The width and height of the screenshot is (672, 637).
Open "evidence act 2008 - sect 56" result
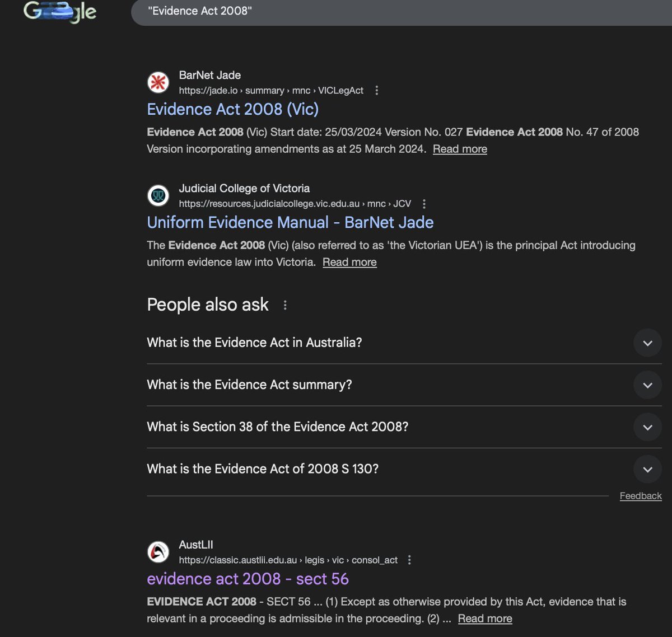click(248, 579)
